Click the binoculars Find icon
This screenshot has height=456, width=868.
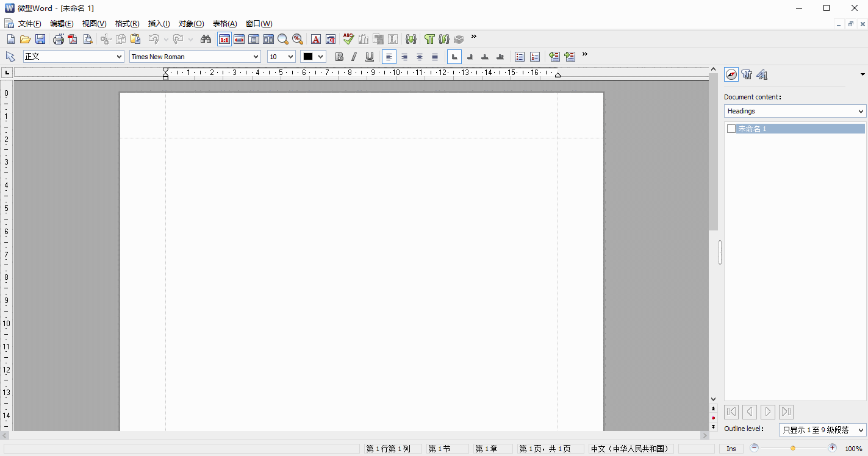click(x=206, y=39)
